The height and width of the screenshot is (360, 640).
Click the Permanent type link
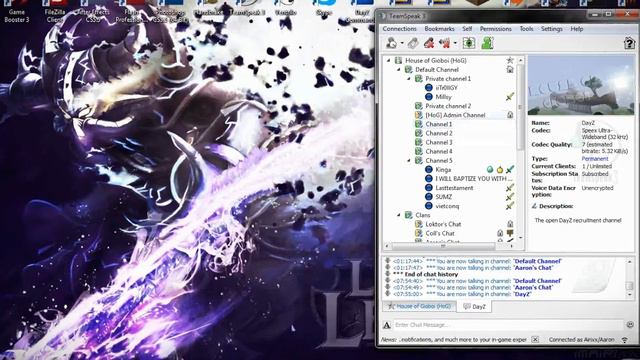(594, 159)
